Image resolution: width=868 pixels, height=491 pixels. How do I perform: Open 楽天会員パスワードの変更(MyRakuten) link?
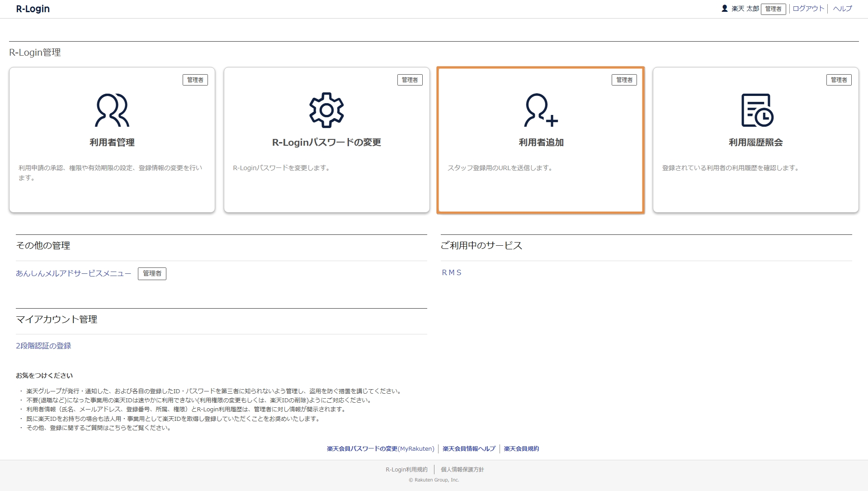click(x=380, y=448)
